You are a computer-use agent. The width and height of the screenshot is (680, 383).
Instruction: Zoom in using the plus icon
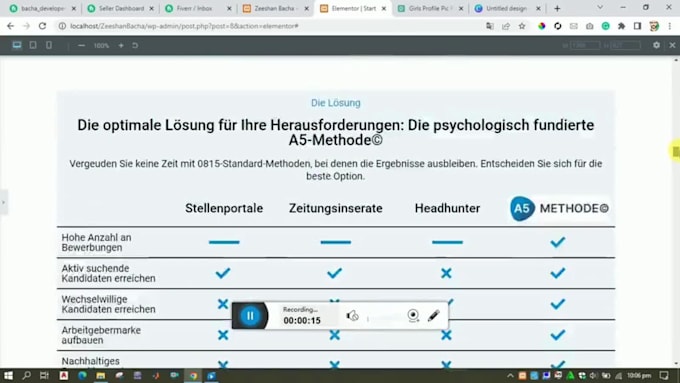point(121,45)
